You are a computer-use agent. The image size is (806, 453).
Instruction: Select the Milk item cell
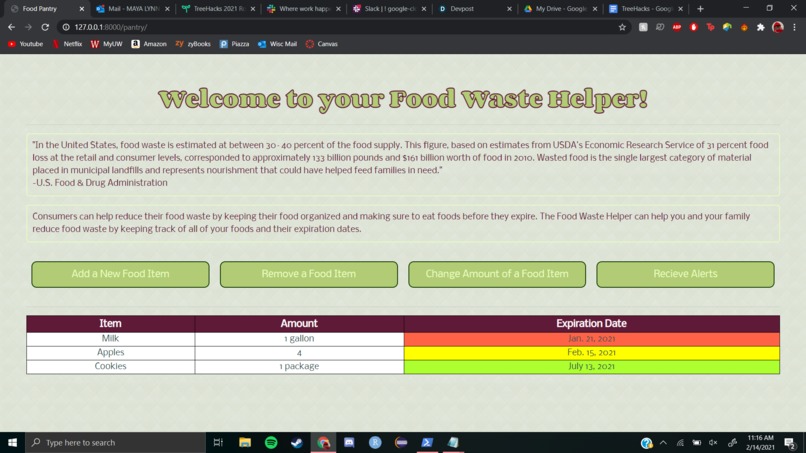point(111,338)
